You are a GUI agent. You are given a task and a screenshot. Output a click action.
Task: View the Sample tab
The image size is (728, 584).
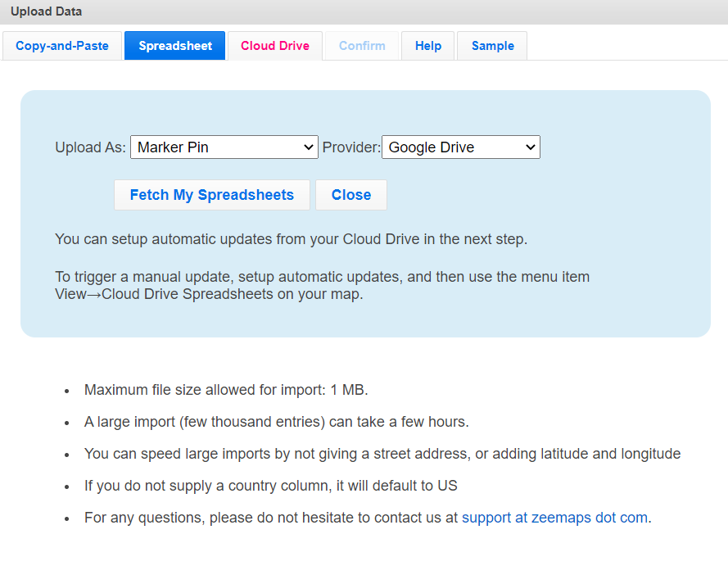(492, 46)
